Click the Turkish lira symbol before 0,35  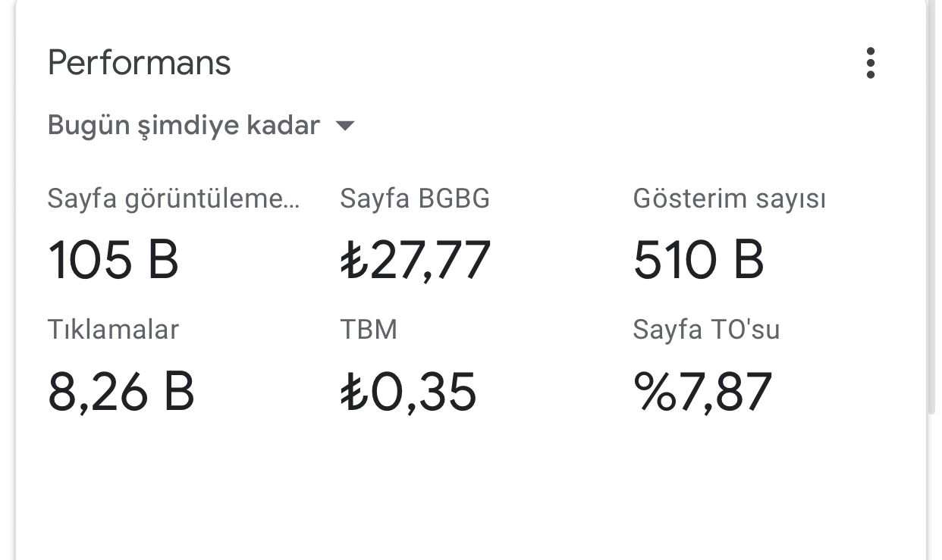pos(354,392)
